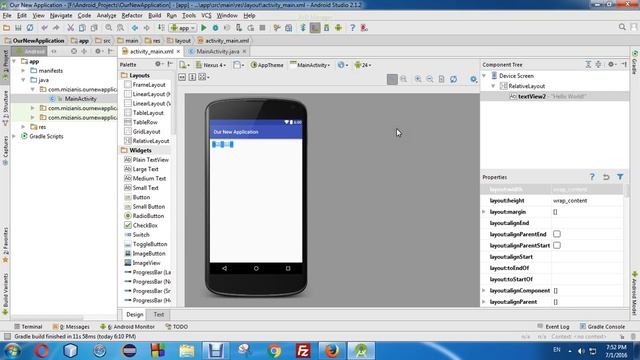Click the Refresh preview icon
640x360 pixels.
[453, 79]
